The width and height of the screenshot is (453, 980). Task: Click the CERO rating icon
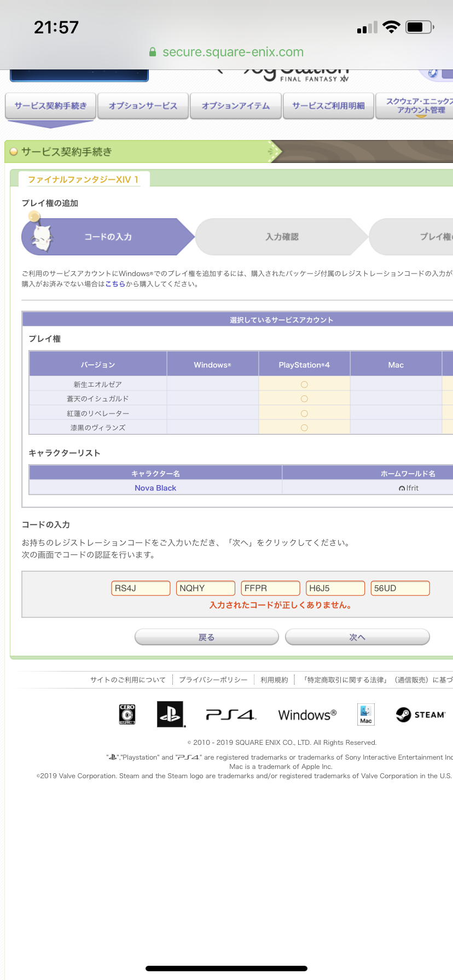coord(127,714)
